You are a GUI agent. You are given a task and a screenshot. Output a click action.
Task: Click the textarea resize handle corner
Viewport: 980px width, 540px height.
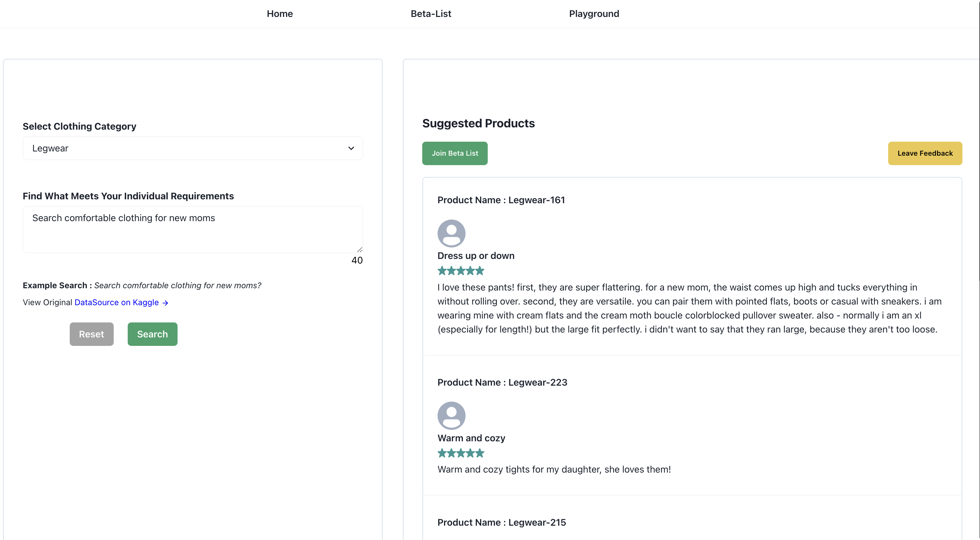pos(359,250)
